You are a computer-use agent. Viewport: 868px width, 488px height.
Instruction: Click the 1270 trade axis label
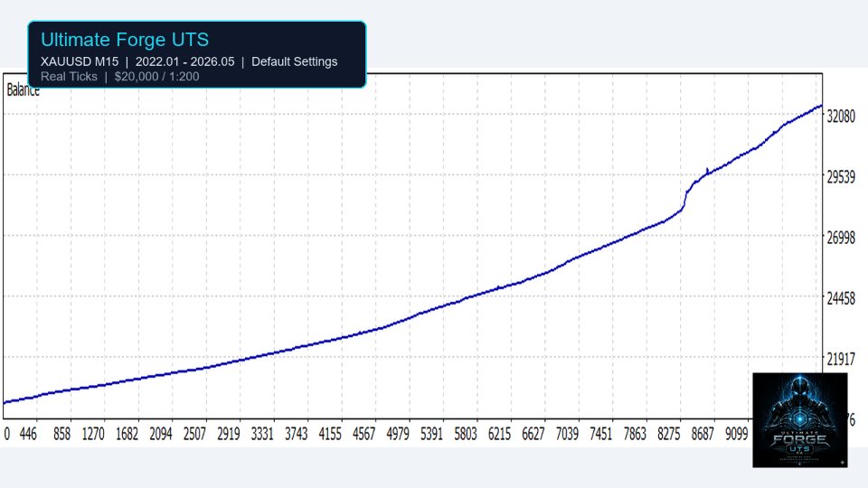tap(93, 434)
